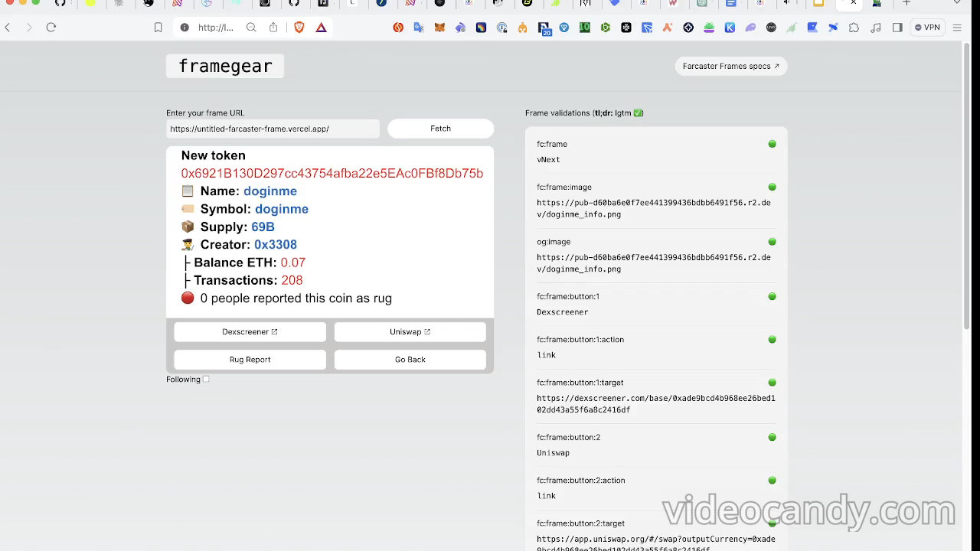Image resolution: width=980 pixels, height=551 pixels.
Task: Click fc:frame:button:1 green status dot
Action: point(772,297)
